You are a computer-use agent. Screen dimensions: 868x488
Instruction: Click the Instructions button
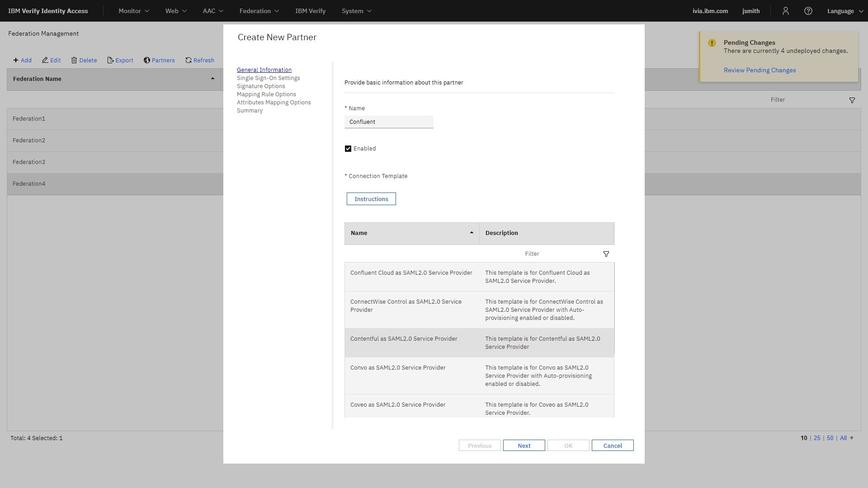(371, 199)
